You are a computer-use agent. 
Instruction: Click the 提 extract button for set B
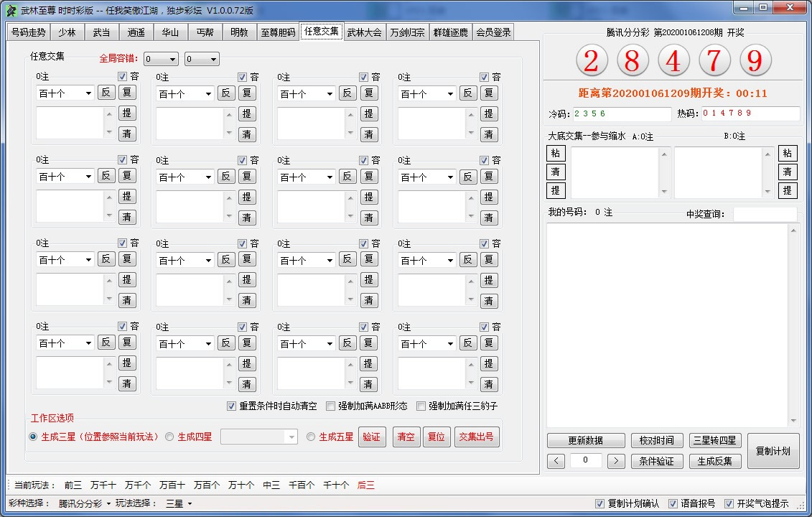788,190
